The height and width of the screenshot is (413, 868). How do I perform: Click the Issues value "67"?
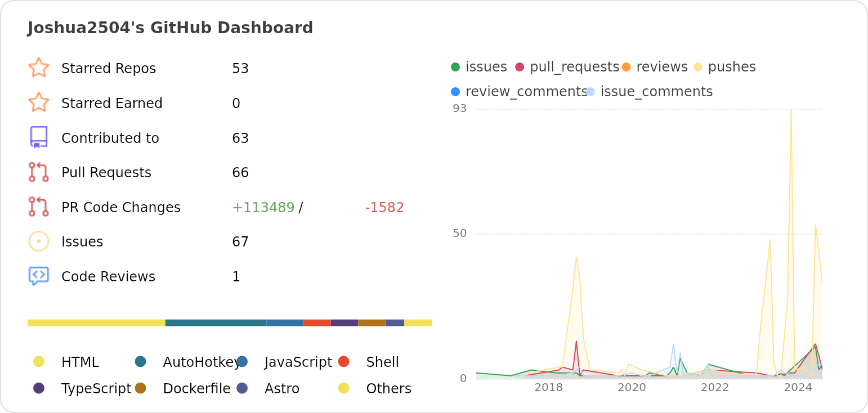pyautogui.click(x=240, y=242)
